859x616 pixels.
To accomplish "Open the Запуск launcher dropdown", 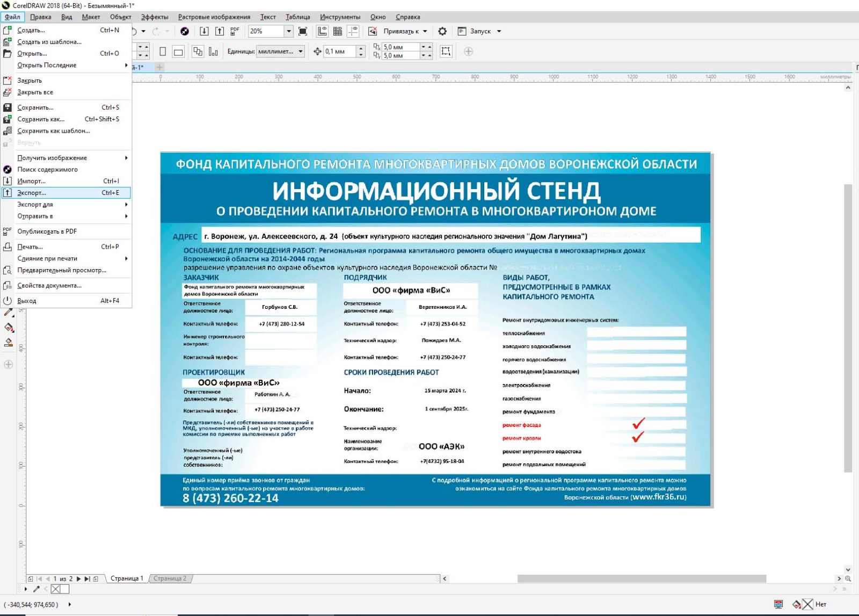I will (499, 31).
